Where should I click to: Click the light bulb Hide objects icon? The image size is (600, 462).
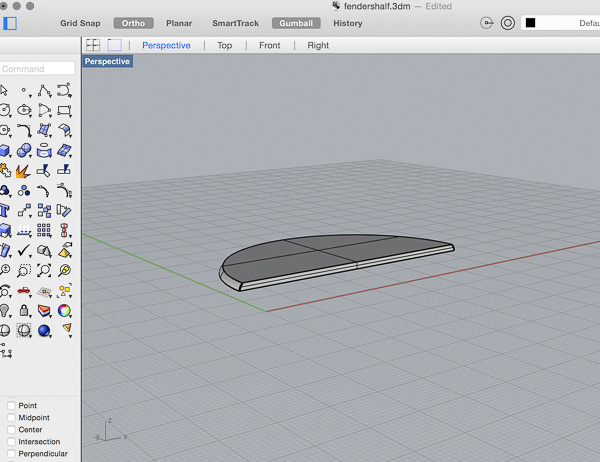click(5, 310)
